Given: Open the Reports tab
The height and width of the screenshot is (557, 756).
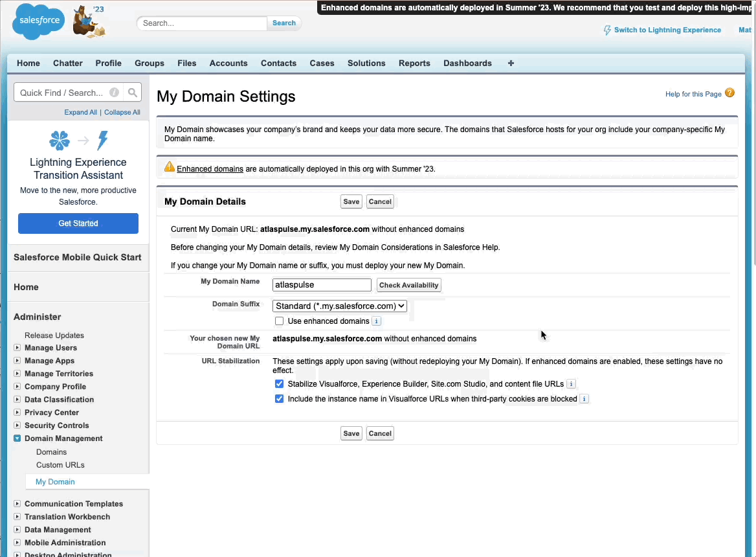Looking at the screenshot, I should 415,63.
